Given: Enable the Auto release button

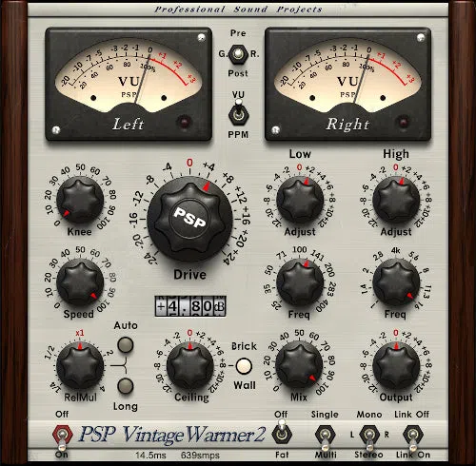Looking at the screenshot, I should (126, 345).
